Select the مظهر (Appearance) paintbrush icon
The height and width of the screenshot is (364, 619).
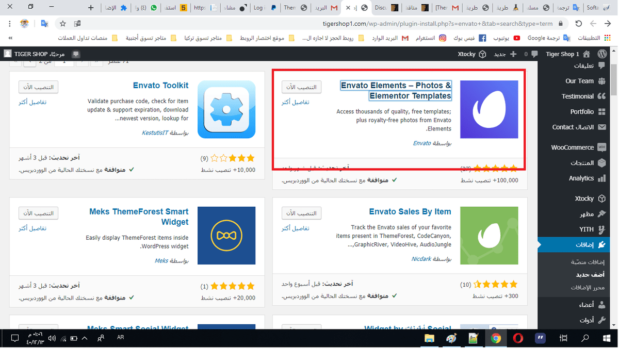(603, 213)
